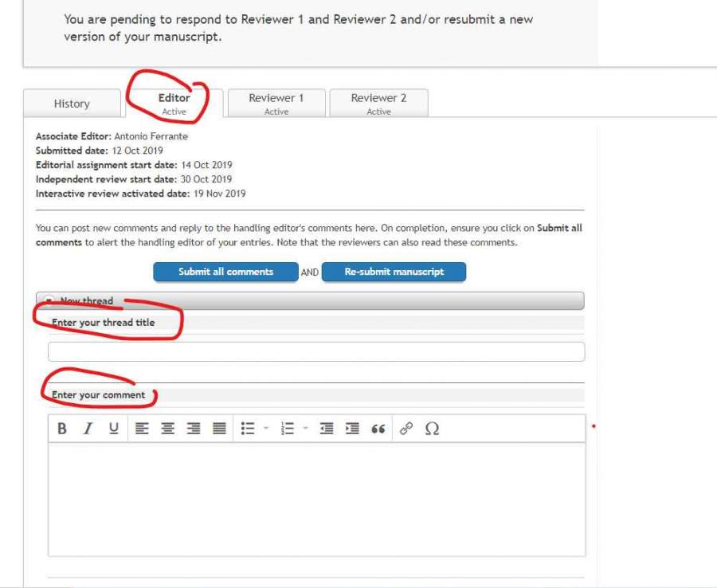The height and width of the screenshot is (588, 717).
Task: Open numbered list style dropdown arrow
Action: click(x=305, y=429)
